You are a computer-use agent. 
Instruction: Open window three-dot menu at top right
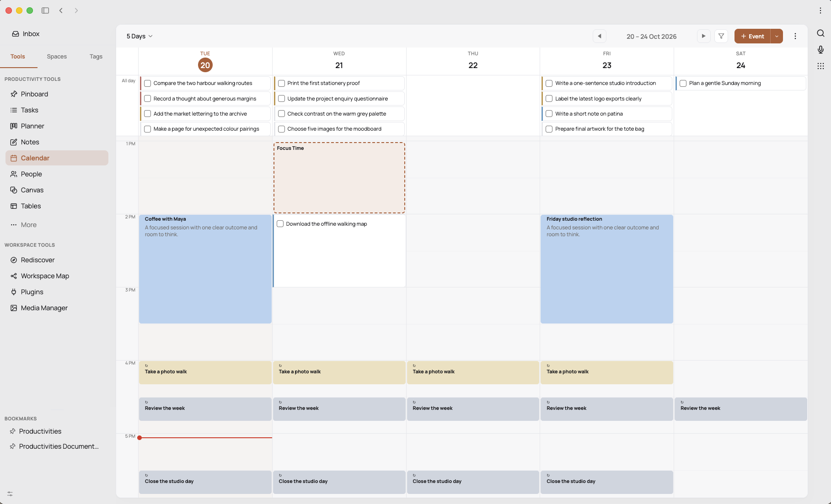point(820,11)
